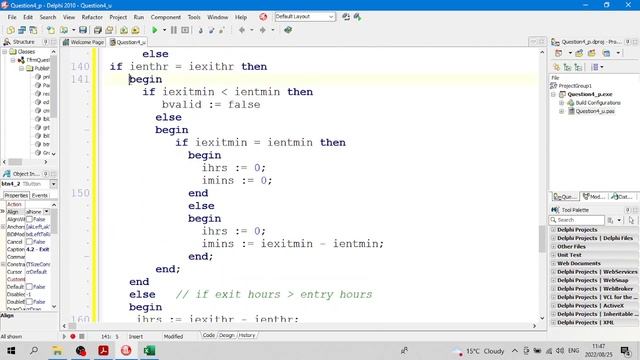640x360 pixels.
Task: Open the Component menu
Action: tap(166, 17)
